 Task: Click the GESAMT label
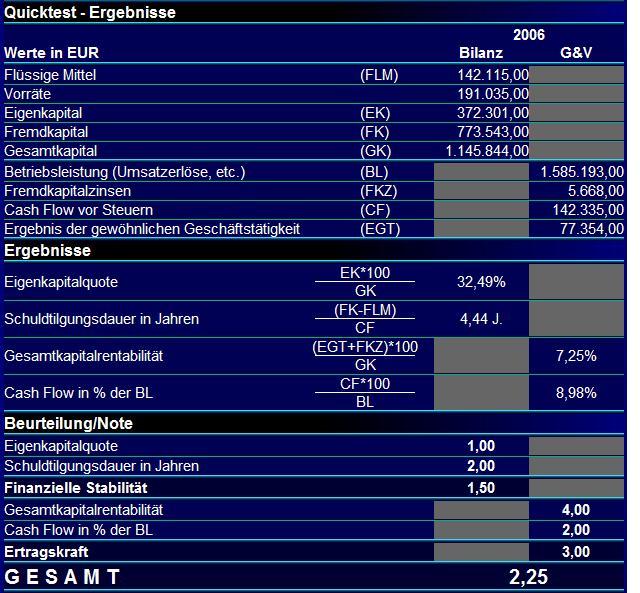coord(62,577)
